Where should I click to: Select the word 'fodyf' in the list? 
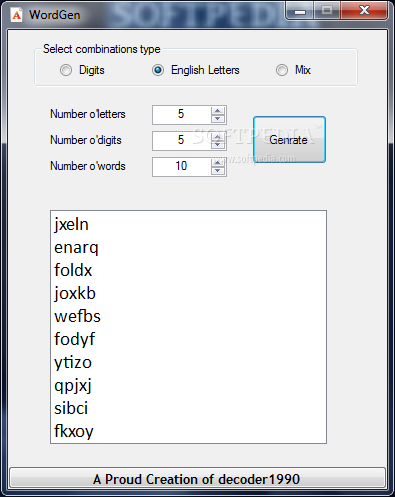click(x=75, y=339)
